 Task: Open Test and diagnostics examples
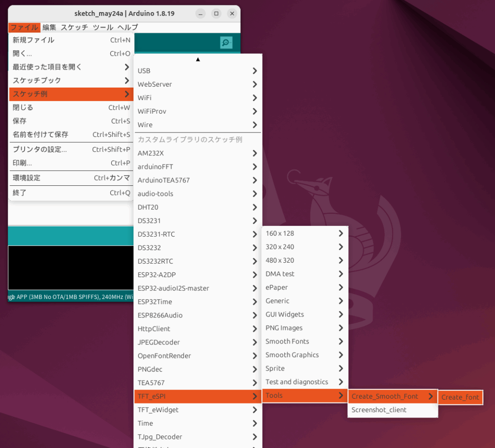pyautogui.click(x=305, y=382)
